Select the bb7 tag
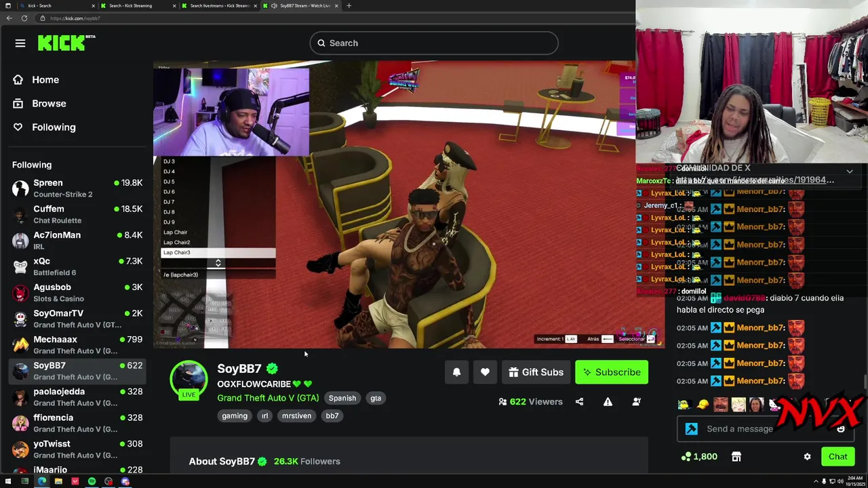 point(332,416)
